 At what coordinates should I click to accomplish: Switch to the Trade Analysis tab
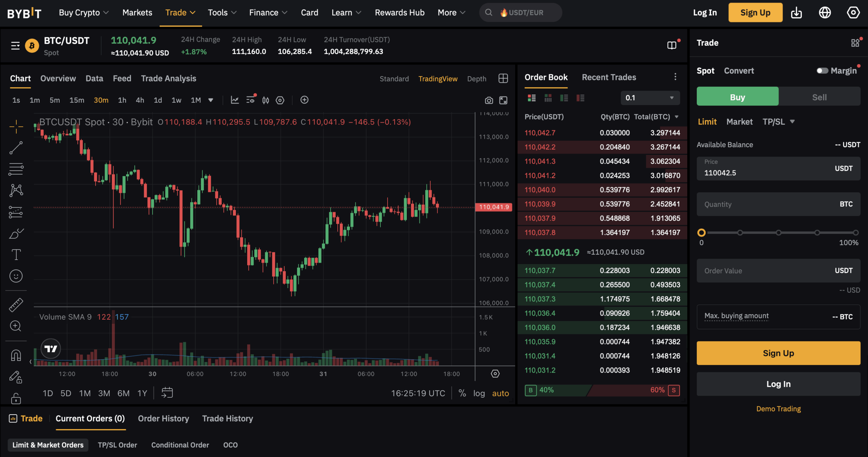(x=169, y=78)
